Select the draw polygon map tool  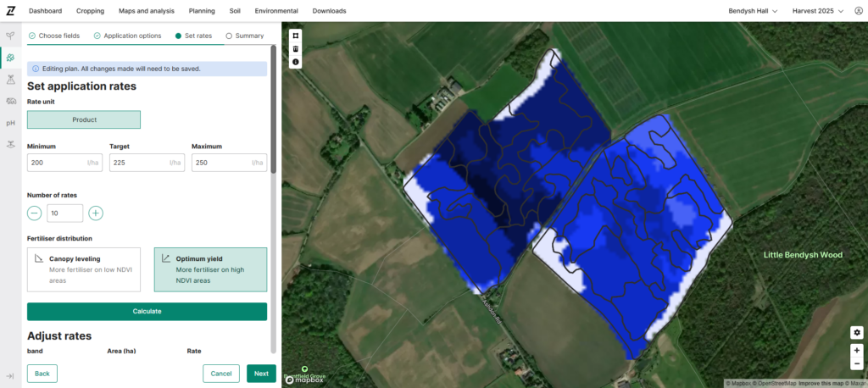point(296,35)
